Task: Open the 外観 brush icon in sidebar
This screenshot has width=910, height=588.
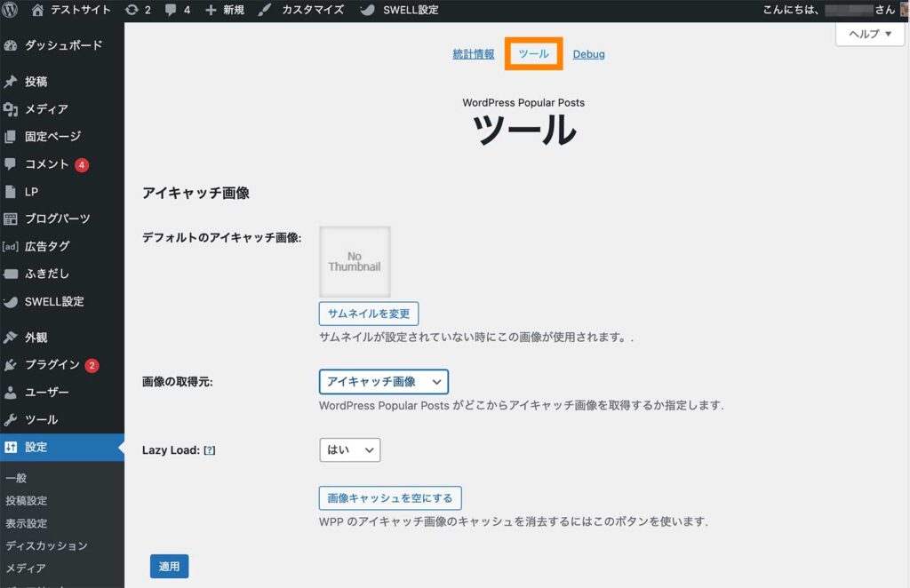Action: point(11,338)
